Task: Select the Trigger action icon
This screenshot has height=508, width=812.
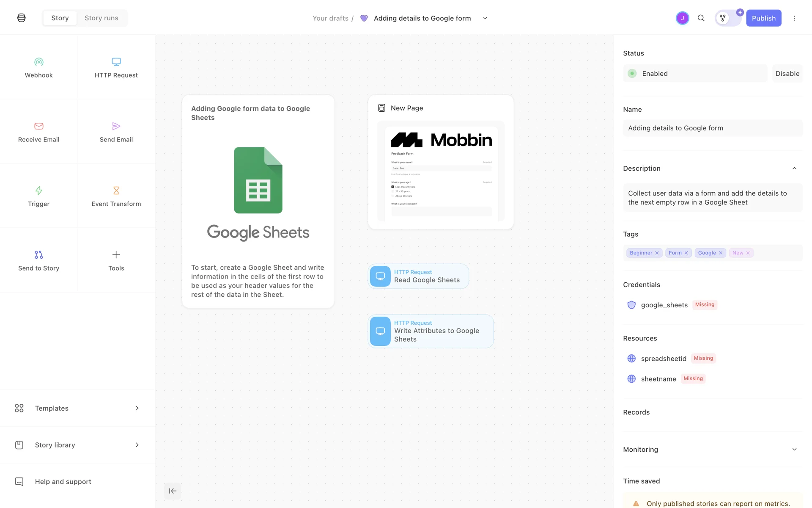Action: [38, 190]
